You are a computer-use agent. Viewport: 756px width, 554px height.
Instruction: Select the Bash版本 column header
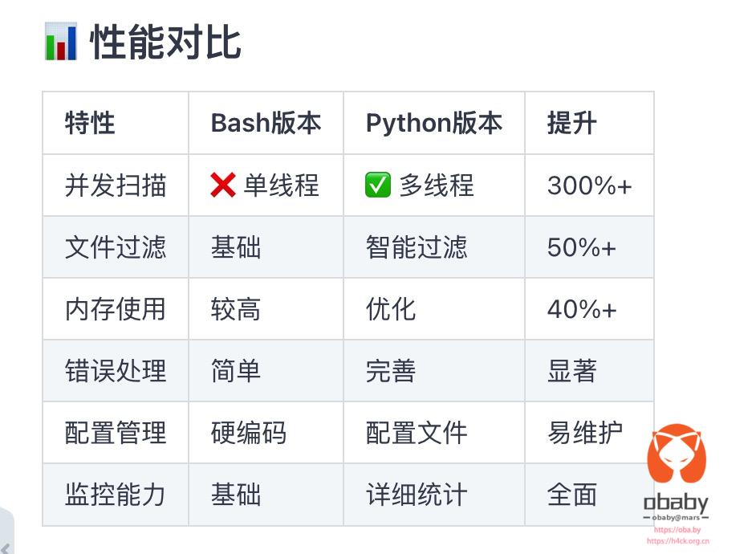266,123
